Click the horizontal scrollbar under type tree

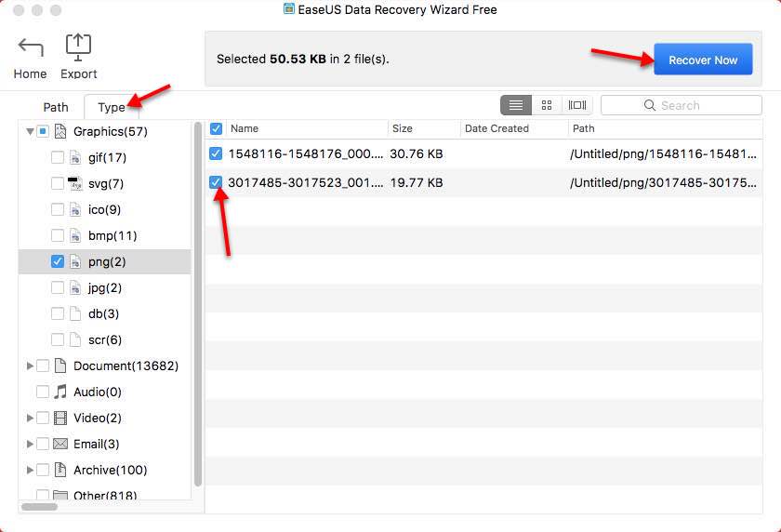pos(39,507)
